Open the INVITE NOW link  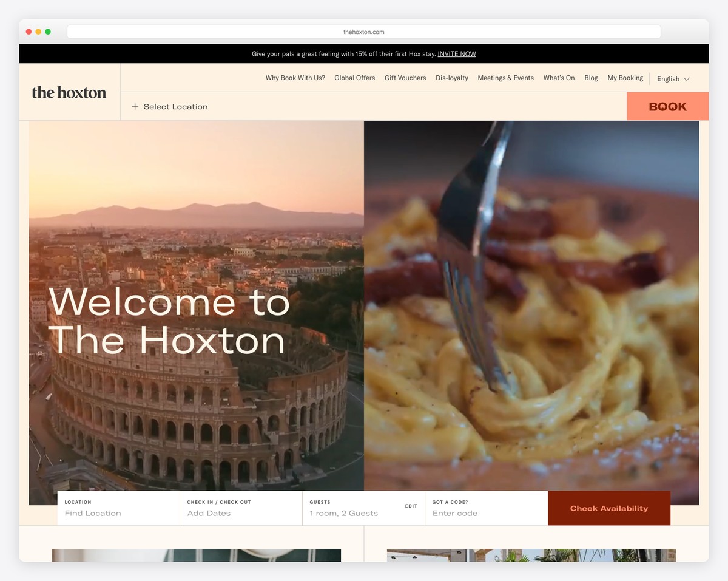pyautogui.click(x=456, y=53)
